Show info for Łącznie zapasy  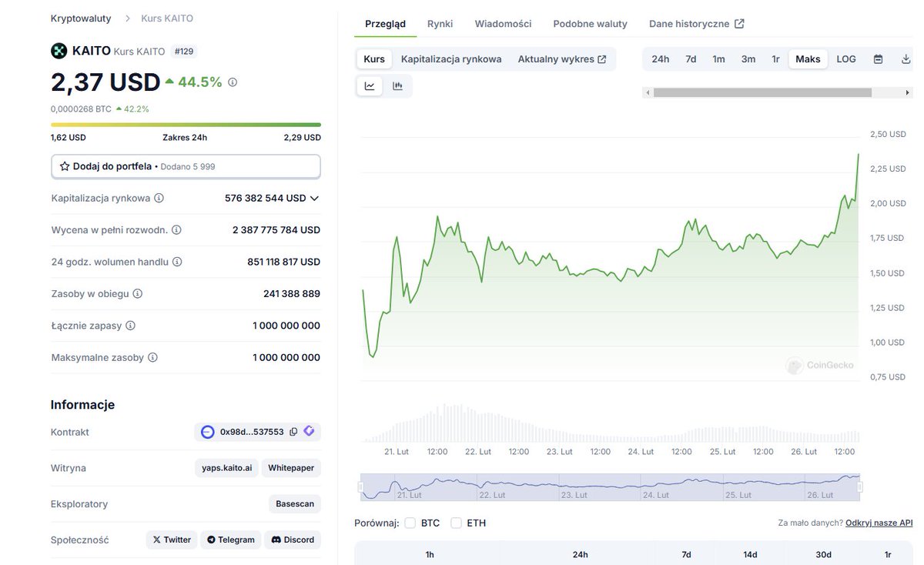(x=130, y=326)
